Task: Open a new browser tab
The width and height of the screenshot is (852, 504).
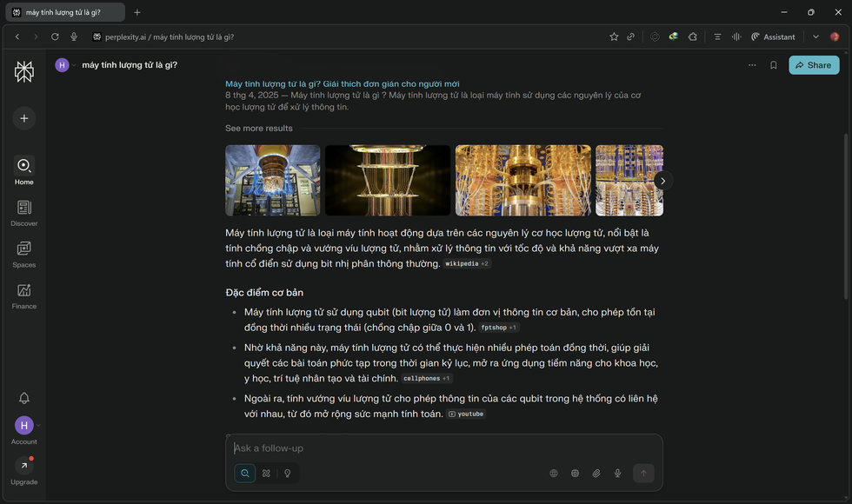Action: (x=137, y=12)
